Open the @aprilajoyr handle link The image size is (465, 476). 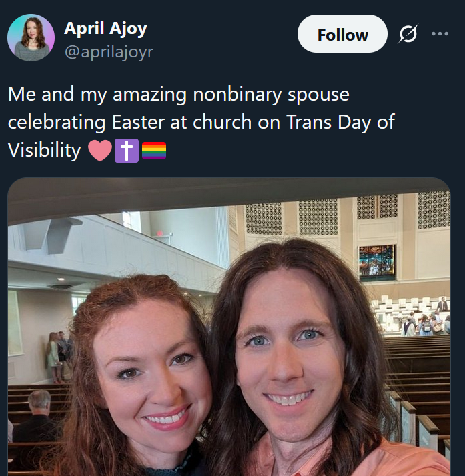click(x=109, y=52)
